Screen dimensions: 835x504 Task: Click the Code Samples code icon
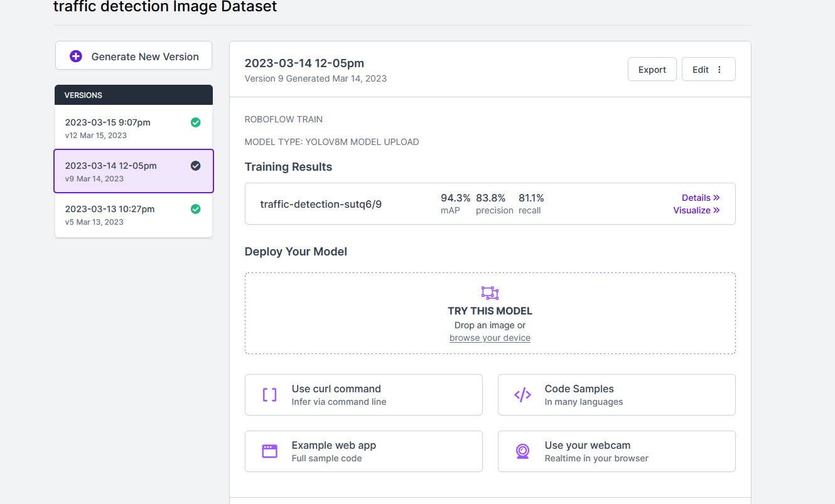pyautogui.click(x=522, y=394)
